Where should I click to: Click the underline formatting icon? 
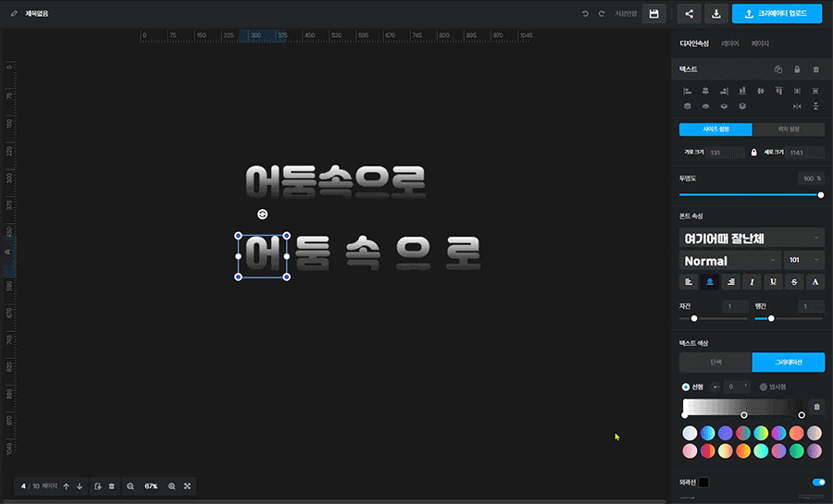point(773,282)
